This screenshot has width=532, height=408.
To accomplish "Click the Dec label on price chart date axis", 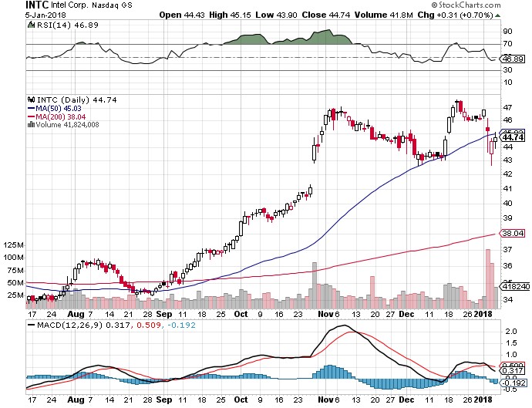I will (x=406, y=314).
